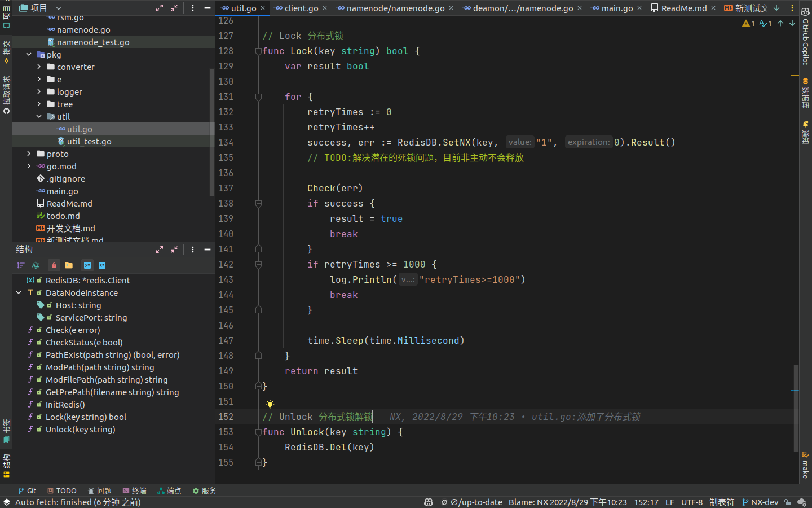Sort structure alphabetically

point(36,265)
